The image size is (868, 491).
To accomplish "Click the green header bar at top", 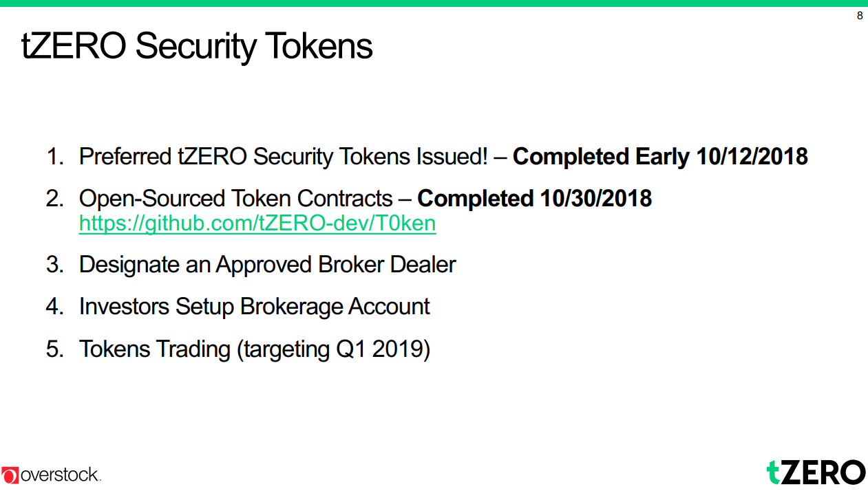I will tap(434, 3).
